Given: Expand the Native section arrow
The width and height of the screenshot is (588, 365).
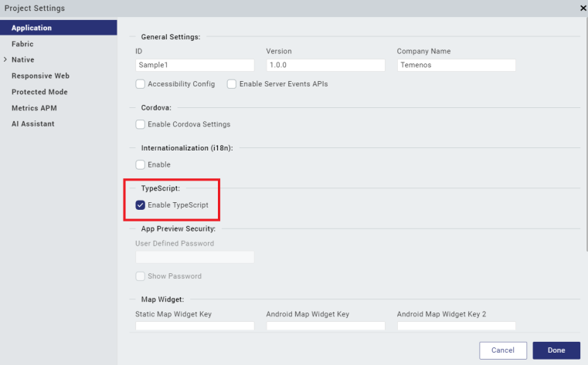Looking at the screenshot, I should click(x=5, y=59).
